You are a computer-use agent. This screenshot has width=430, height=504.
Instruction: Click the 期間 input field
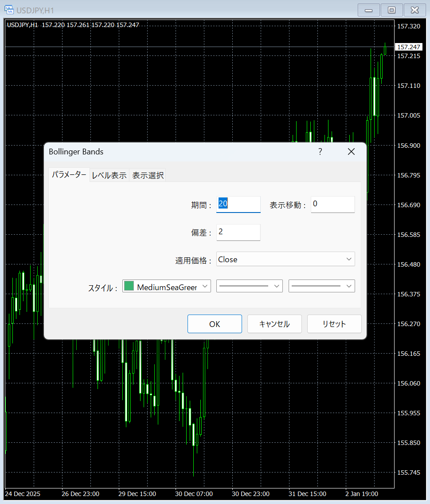238,204
